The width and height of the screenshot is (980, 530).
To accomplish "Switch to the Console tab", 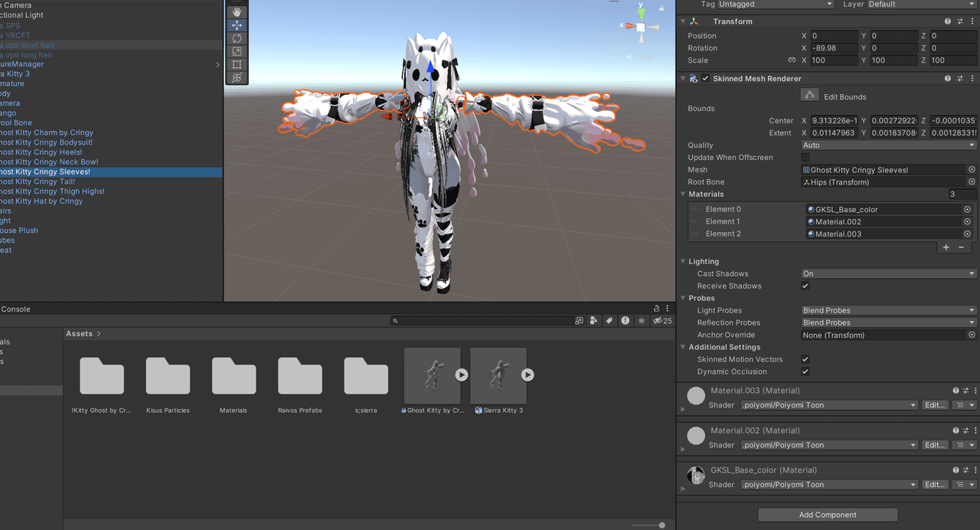I will (x=15, y=309).
